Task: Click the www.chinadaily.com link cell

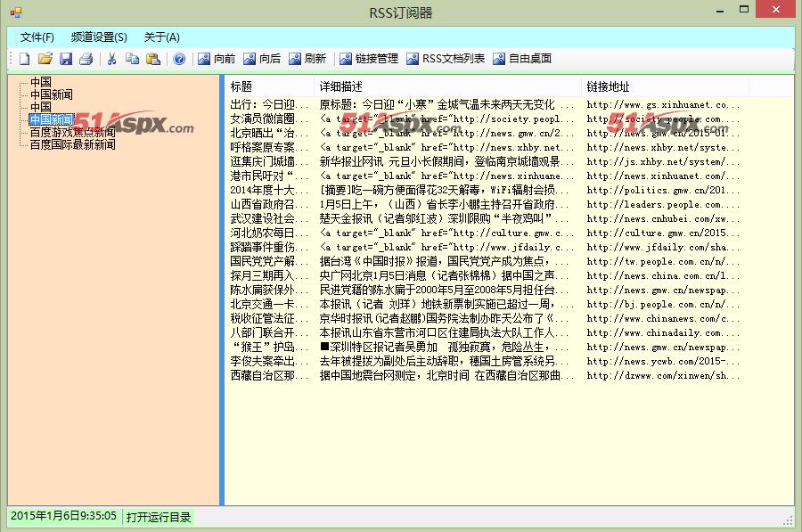Action: tap(663, 333)
